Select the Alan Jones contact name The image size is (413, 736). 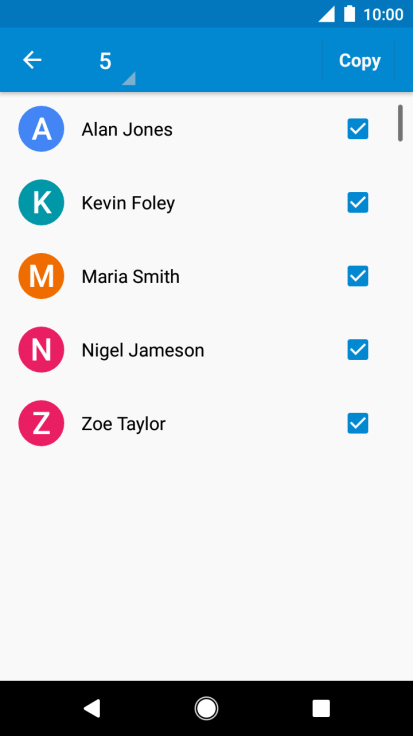point(127,130)
